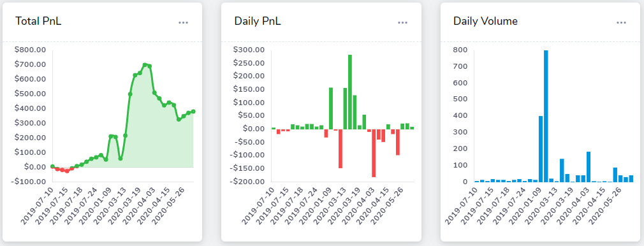
Task: Select the -$150 red bar in Daily PnL
Action: pyautogui.click(x=340, y=148)
